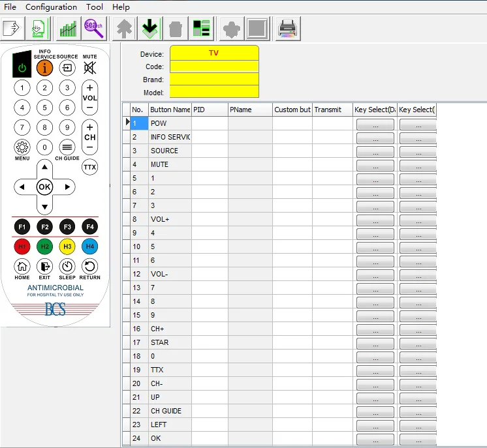Click the first Key Select button for POW row
Viewport: 487px width, 448px height.
tap(375, 124)
